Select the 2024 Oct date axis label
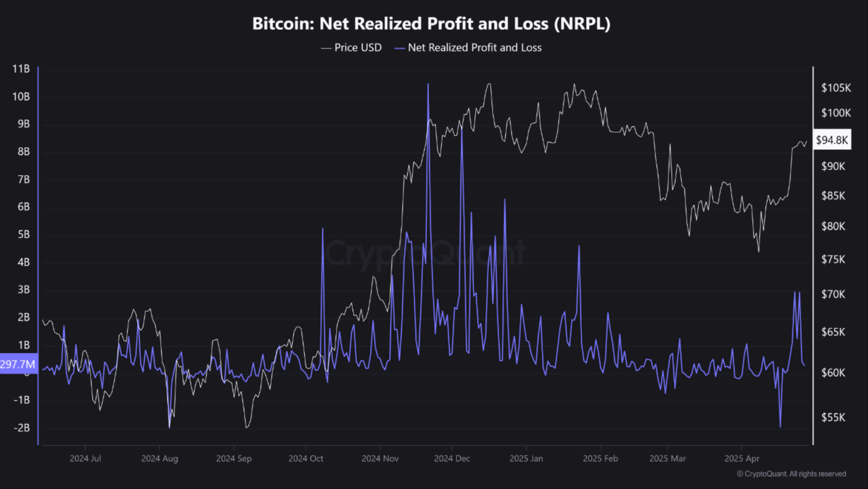 pyautogui.click(x=306, y=458)
